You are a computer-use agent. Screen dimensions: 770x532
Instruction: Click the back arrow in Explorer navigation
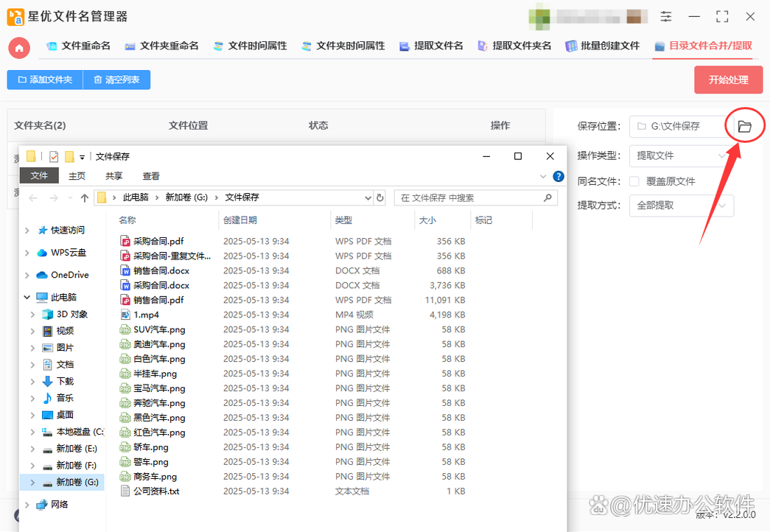click(33, 198)
